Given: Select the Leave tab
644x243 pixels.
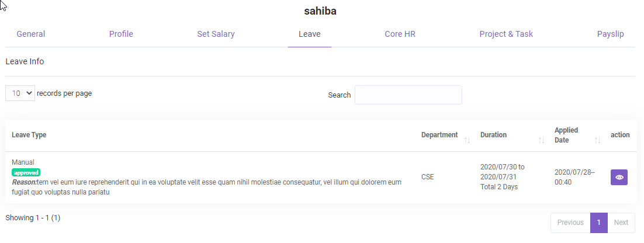Looking at the screenshot, I should [x=309, y=34].
